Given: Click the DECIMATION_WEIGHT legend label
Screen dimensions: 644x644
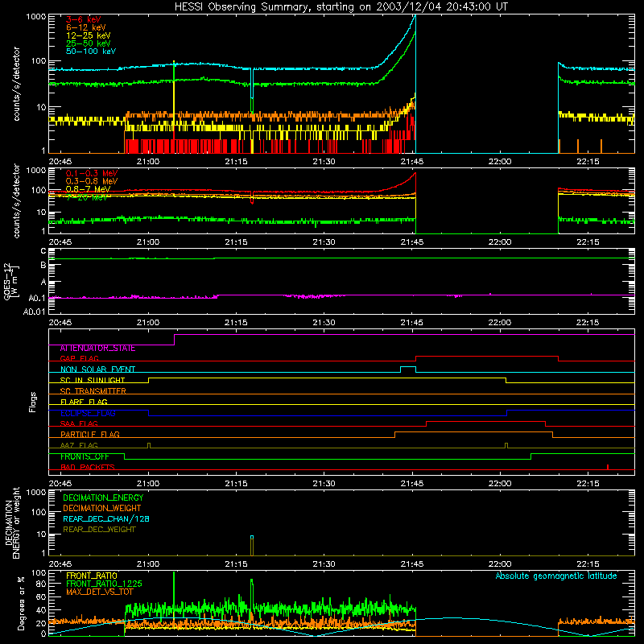Looking at the screenshot, I should coord(102,508).
